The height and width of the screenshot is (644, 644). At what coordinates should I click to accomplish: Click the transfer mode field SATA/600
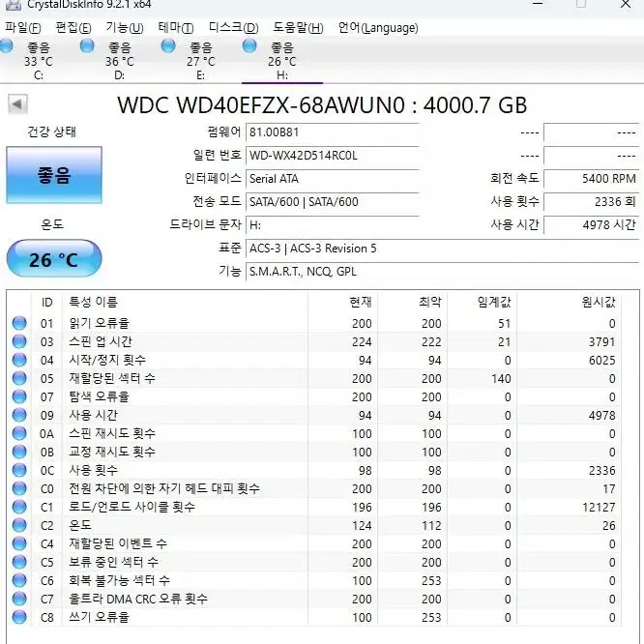[332, 202]
